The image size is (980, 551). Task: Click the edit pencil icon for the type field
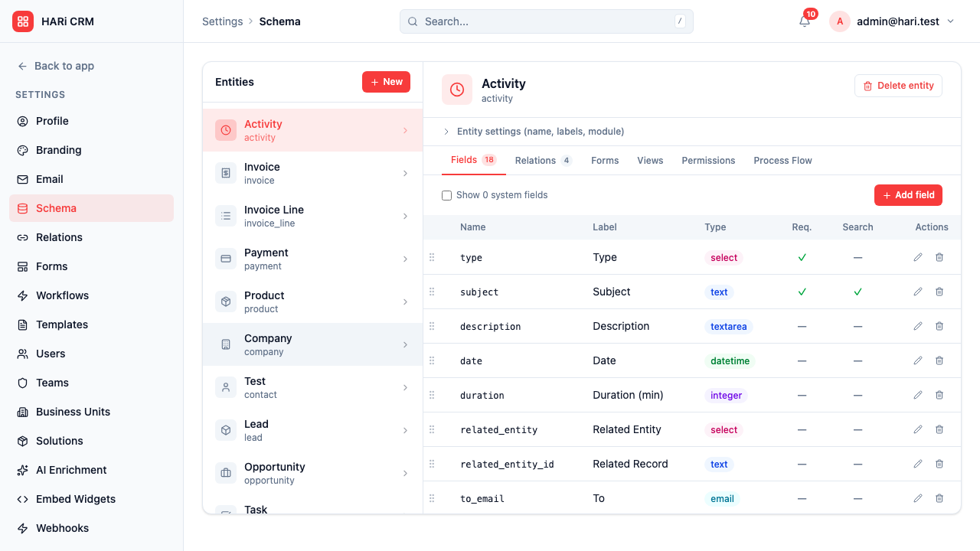pos(917,257)
